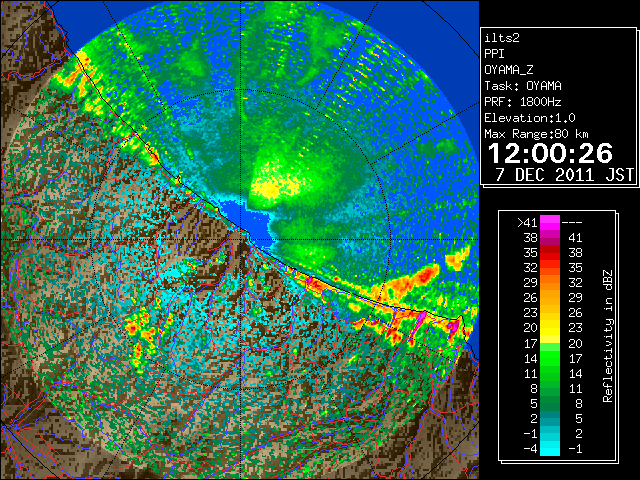Select the "Elevation:1.0" text
Viewport: 640px width, 480px height.
tap(530, 118)
